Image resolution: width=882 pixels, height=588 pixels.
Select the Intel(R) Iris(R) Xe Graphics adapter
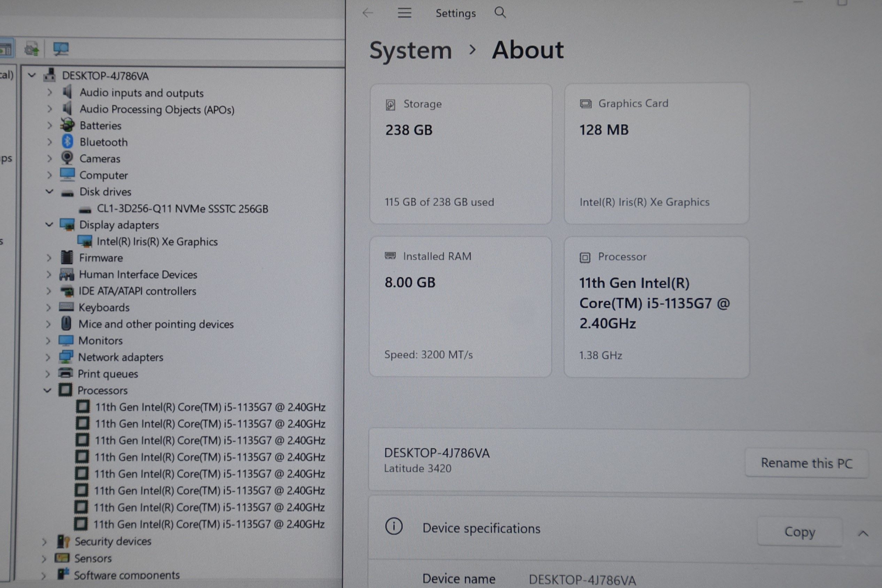[x=157, y=241]
